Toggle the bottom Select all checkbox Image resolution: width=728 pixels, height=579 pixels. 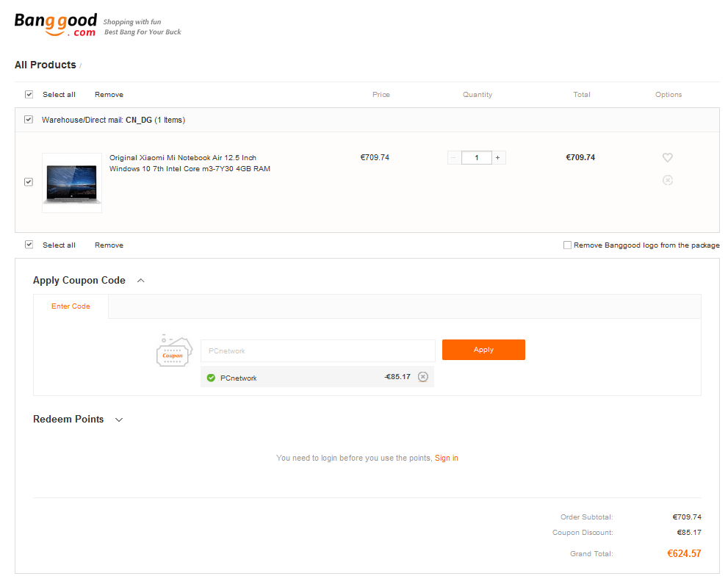(29, 245)
